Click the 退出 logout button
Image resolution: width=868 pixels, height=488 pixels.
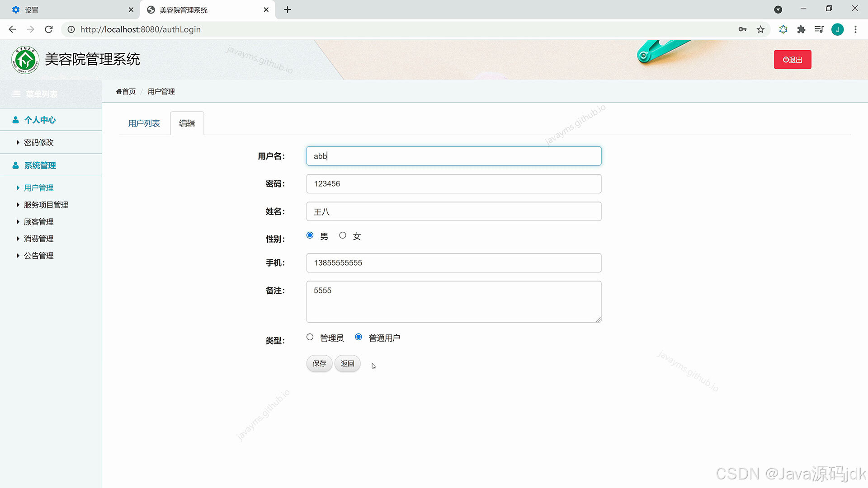pos(793,60)
